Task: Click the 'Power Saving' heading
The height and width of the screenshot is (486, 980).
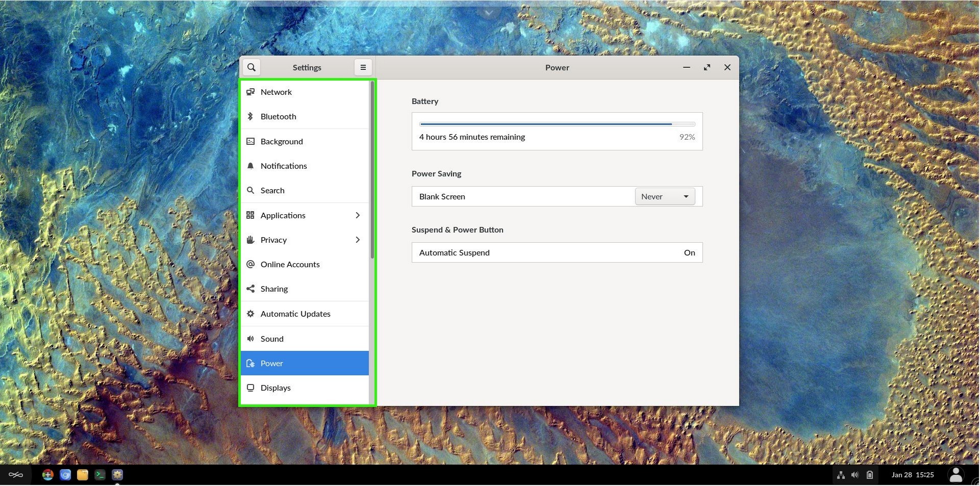Action: point(436,173)
